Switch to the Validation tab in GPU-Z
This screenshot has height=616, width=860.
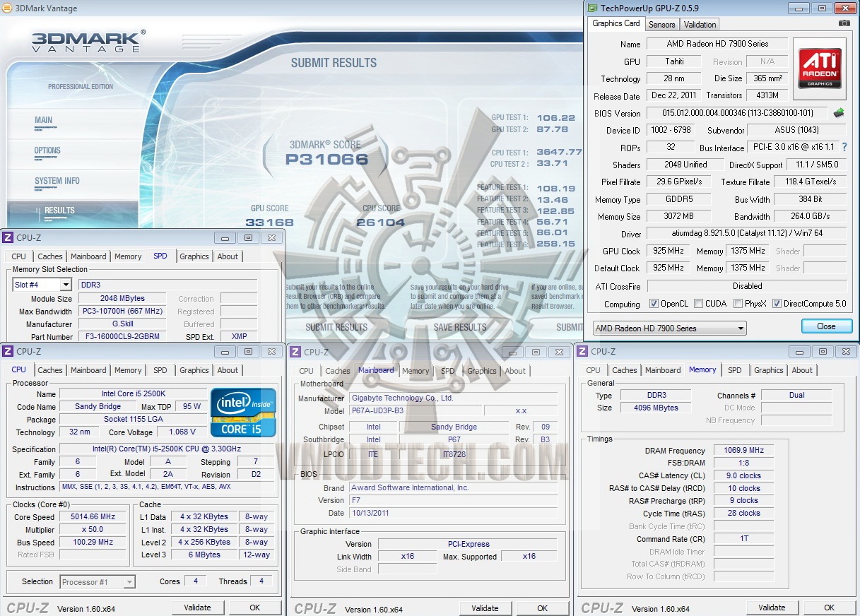700,25
